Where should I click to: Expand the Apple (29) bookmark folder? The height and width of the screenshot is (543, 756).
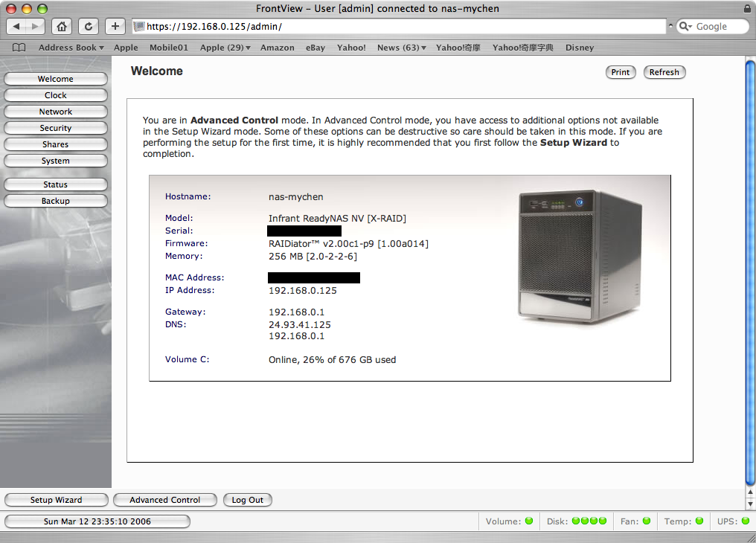[225, 48]
